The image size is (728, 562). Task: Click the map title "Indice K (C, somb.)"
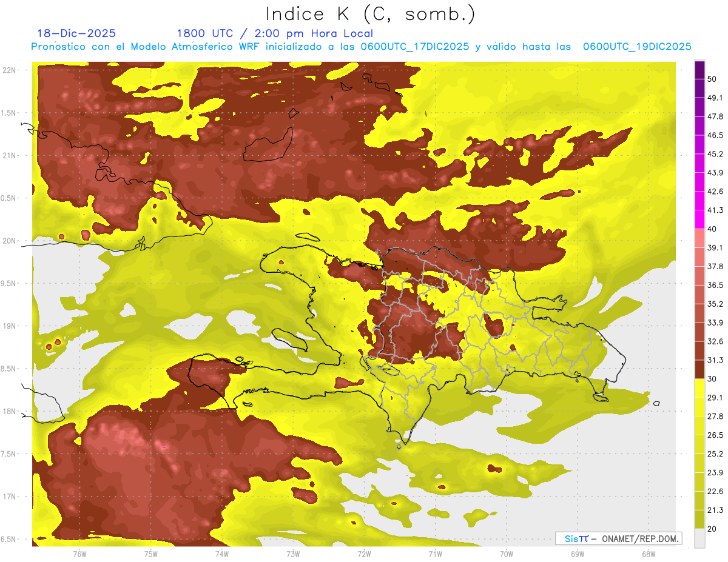pyautogui.click(x=370, y=15)
